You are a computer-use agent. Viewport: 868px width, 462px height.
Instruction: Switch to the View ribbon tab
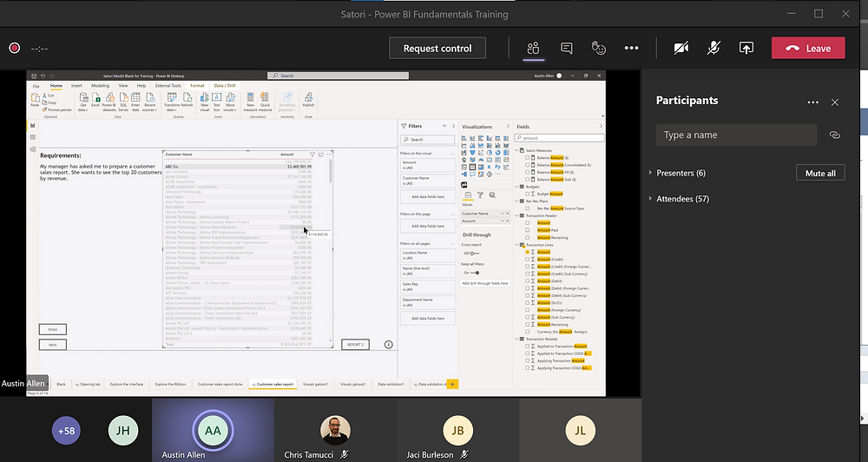click(123, 86)
